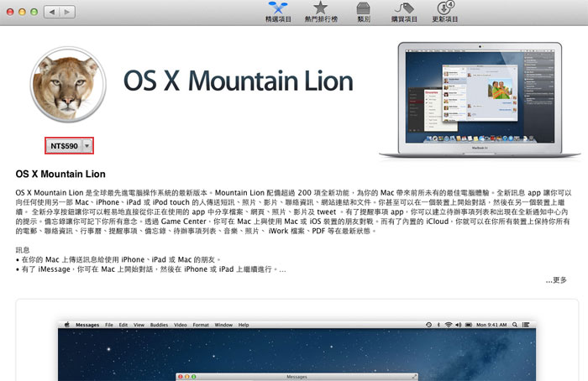Expand the dropdown arrow beside NT$590
Viewport: 588px width, 381px height.
pyautogui.click(x=87, y=146)
